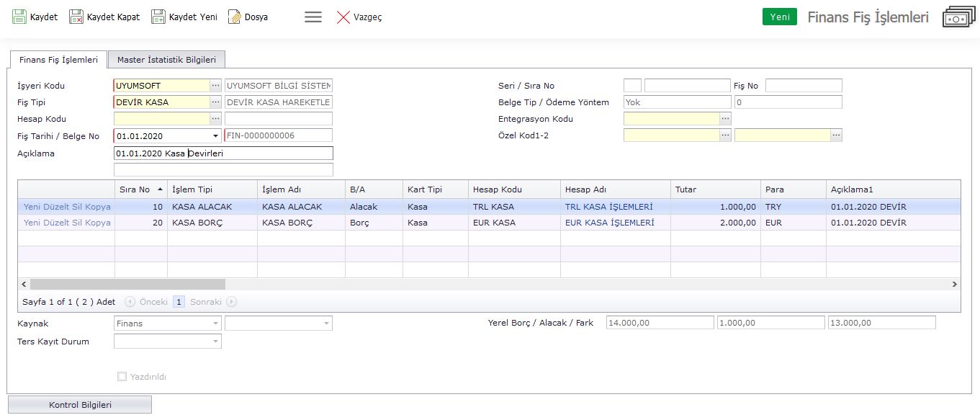The height and width of the screenshot is (415, 980).
Task: Open Entegrasyon Kodu lookup ellipsis button
Action: pos(725,119)
